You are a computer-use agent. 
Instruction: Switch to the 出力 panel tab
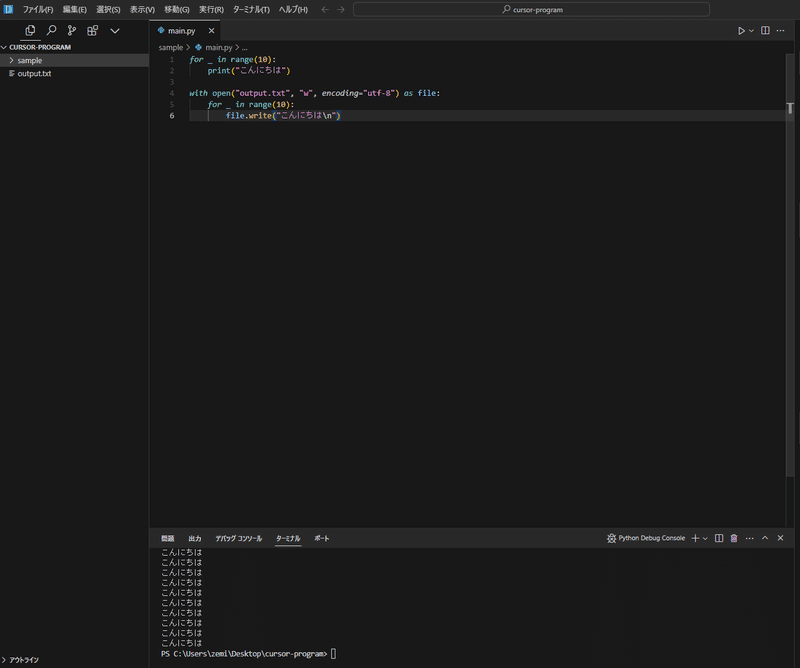pos(195,538)
